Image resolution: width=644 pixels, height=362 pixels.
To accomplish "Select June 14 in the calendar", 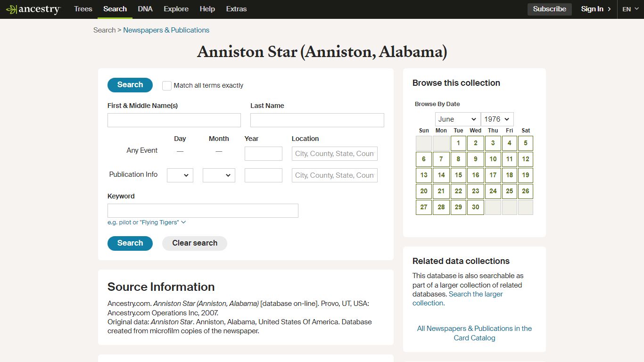I will click(x=441, y=175).
